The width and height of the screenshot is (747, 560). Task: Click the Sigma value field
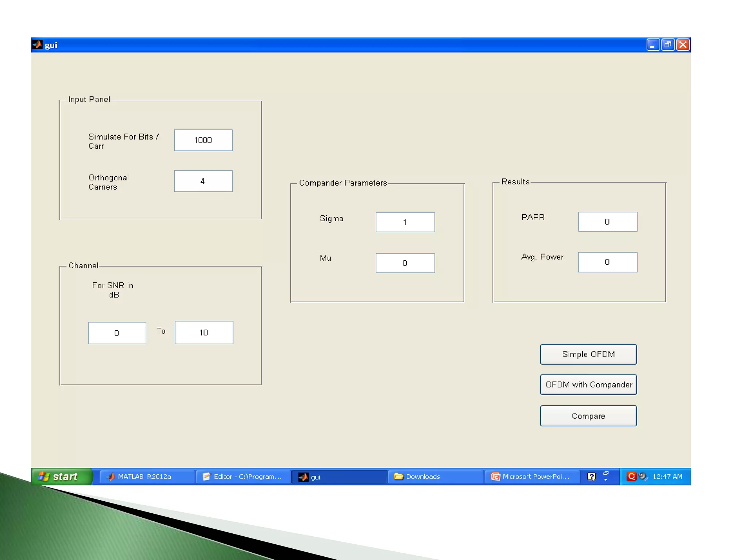click(x=405, y=222)
